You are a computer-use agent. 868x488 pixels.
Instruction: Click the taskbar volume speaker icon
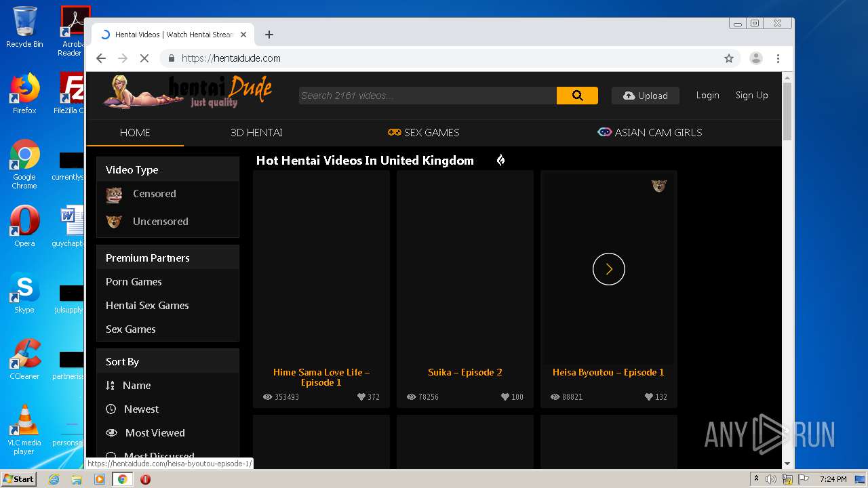coord(770,479)
